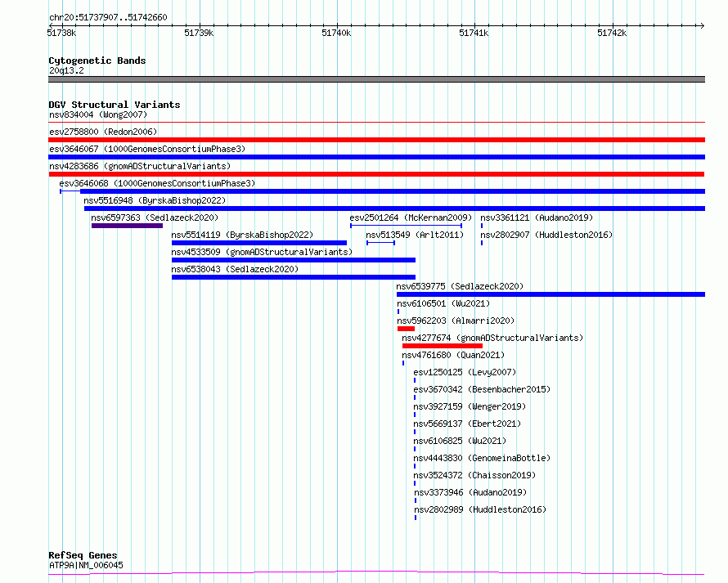Open the nsv6539775 (Sedlazeck2020) label
The height and width of the screenshot is (583, 728).
coord(460,286)
